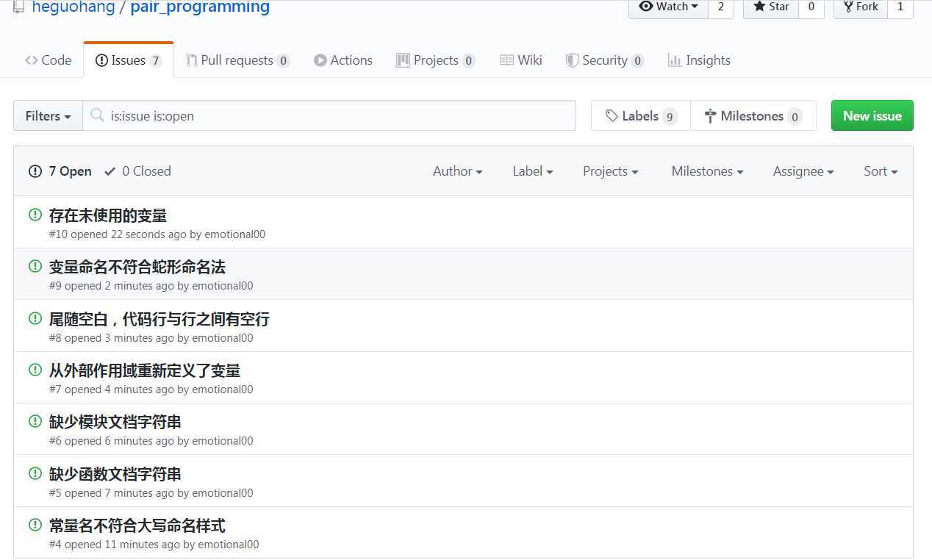Image resolution: width=932 pixels, height=560 pixels.
Task: Fork the repository
Action: 861,7
